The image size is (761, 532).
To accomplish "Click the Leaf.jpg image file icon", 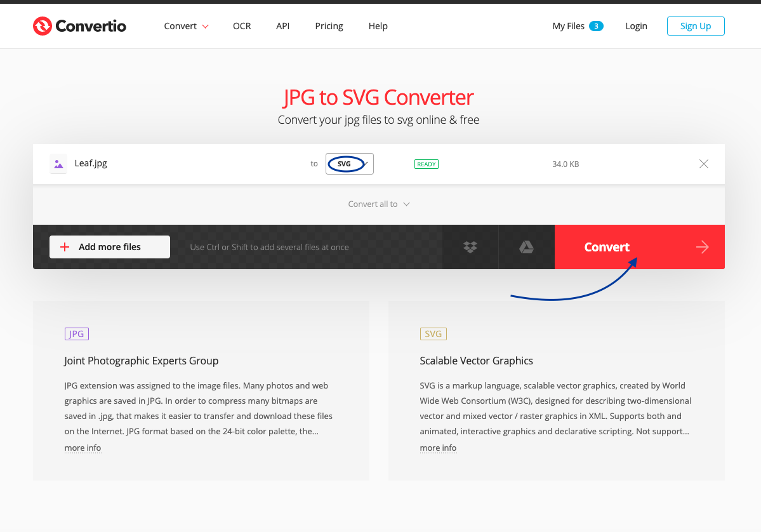I will pyautogui.click(x=58, y=164).
